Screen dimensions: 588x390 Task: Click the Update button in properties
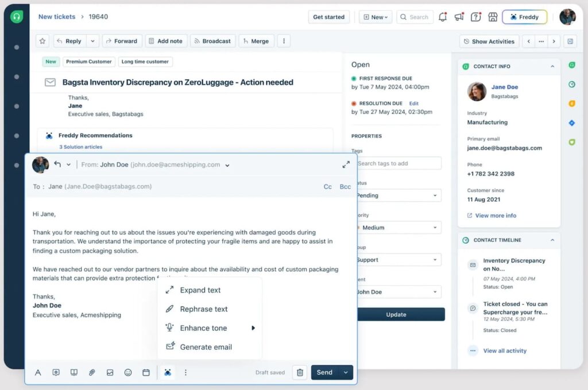[x=396, y=314]
